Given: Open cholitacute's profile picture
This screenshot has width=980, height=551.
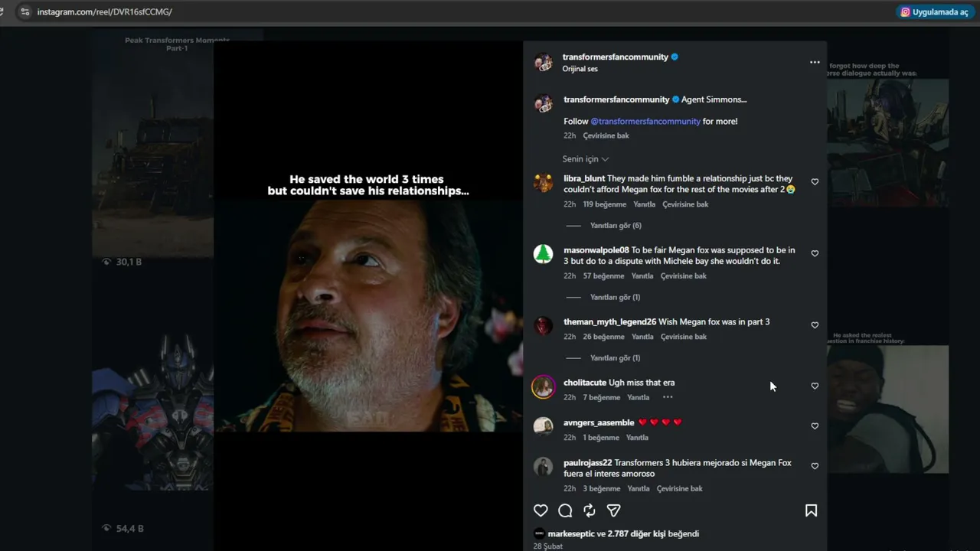Looking at the screenshot, I should click(x=544, y=386).
